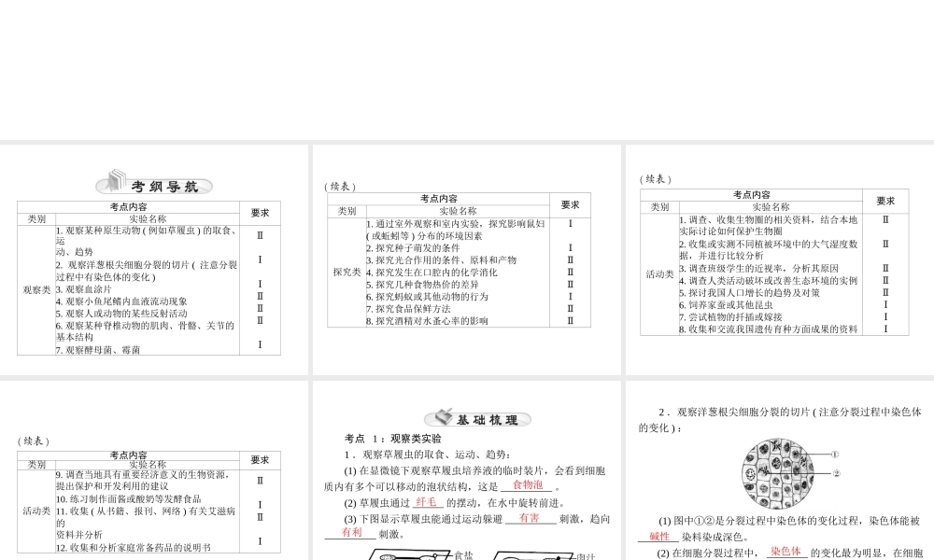
Task: Click row '3. 探究光合作用的条件、原料和产物'
Action: pyautogui.click(x=442, y=260)
